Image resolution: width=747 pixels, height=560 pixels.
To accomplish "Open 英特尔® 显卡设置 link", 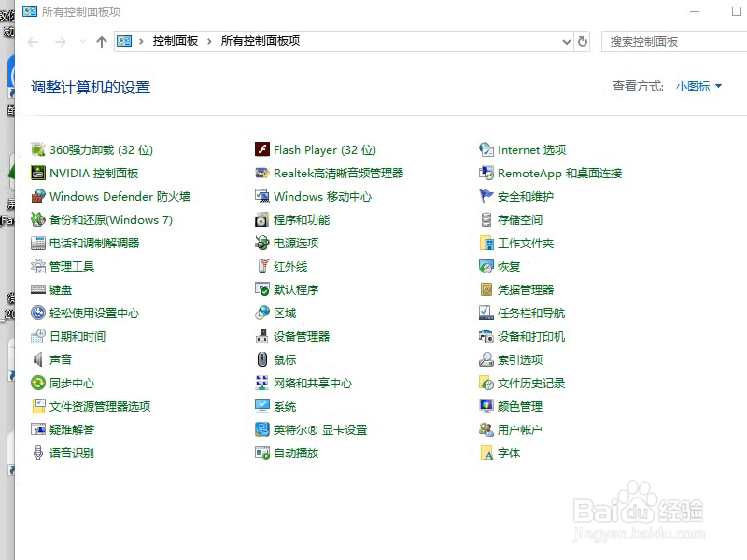I will click(x=320, y=429).
